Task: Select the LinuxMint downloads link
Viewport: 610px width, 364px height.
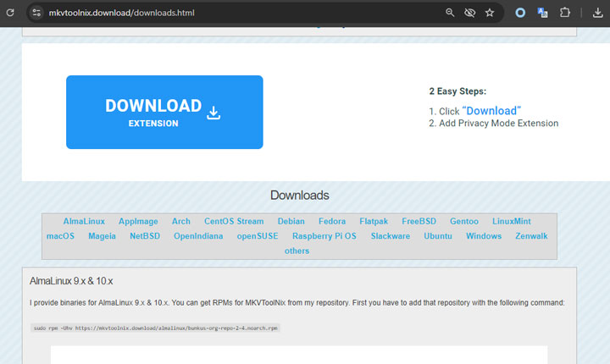Action: 511,221
